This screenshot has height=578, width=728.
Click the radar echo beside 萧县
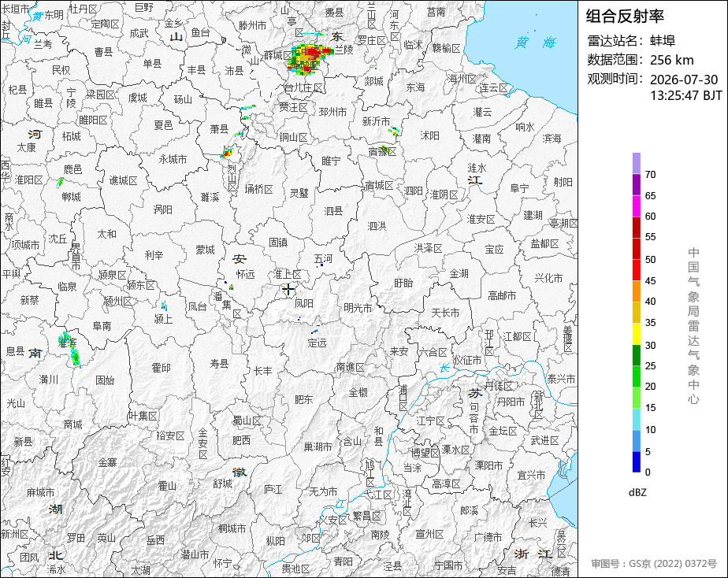coord(227,153)
